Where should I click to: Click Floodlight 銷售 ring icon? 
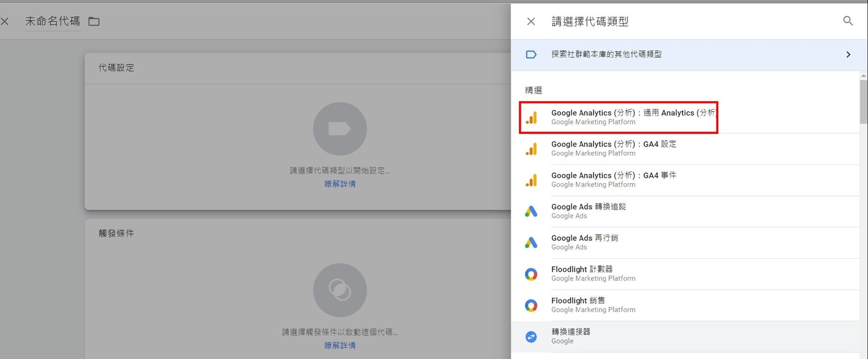531,305
